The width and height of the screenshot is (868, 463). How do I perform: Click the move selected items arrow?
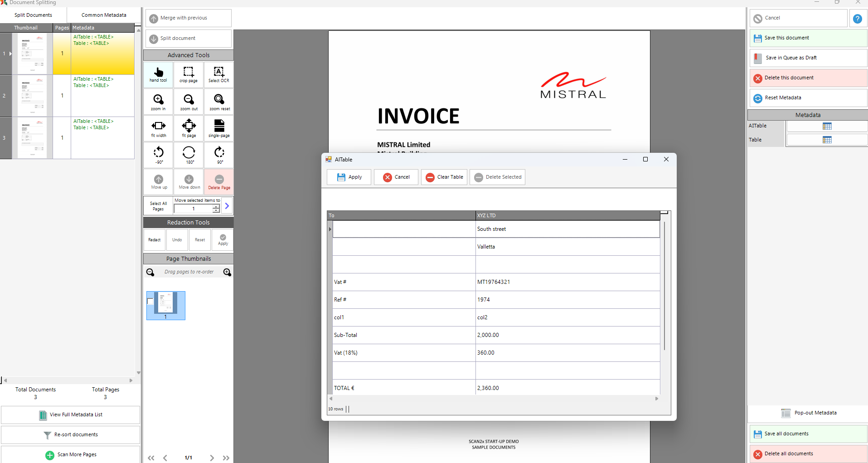(227, 206)
